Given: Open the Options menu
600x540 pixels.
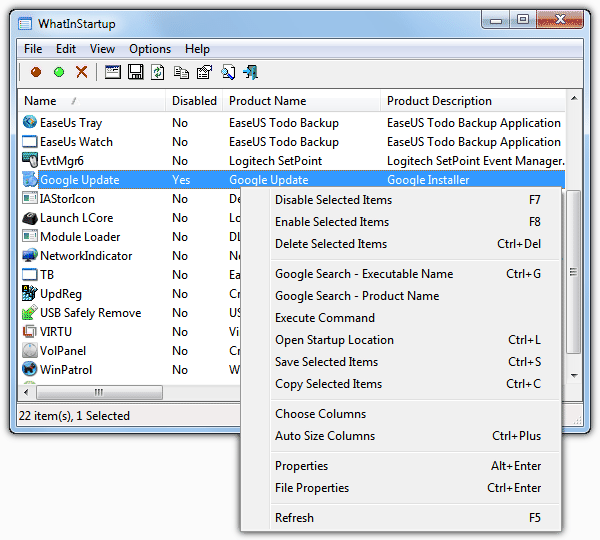Looking at the screenshot, I should click(x=150, y=49).
